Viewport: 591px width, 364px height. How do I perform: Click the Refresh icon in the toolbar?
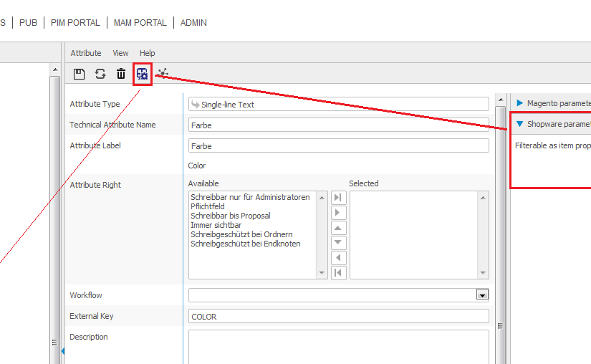click(x=100, y=74)
